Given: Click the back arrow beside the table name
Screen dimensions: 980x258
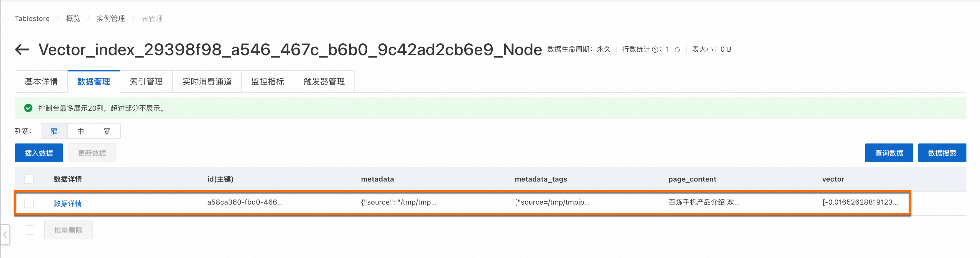Looking at the screenshot, I should [22, 50].
